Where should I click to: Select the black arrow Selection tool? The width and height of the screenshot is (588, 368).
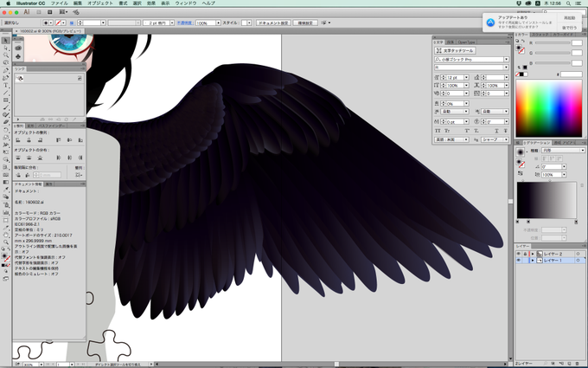point(6,41)
